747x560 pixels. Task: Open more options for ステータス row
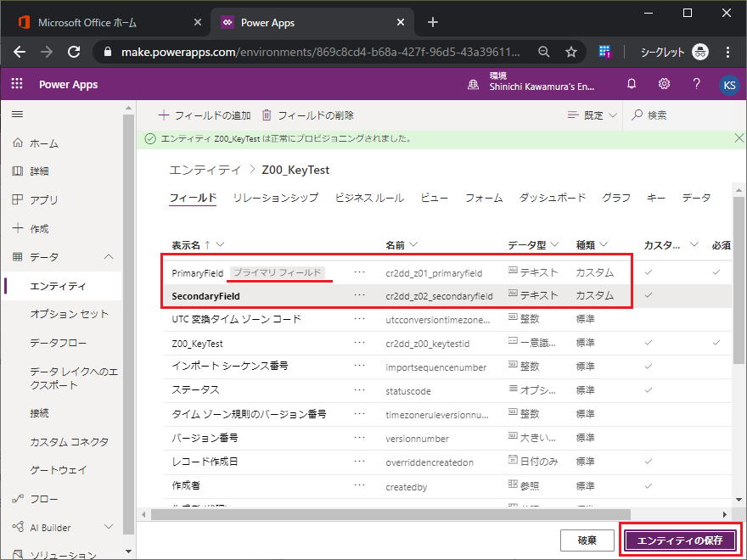pos(360,390)
